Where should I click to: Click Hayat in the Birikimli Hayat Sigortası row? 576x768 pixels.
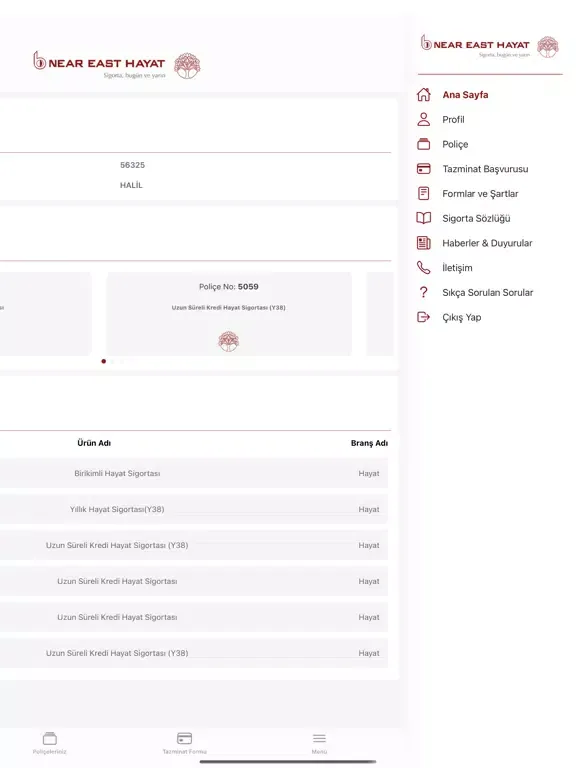pos(369,473)
